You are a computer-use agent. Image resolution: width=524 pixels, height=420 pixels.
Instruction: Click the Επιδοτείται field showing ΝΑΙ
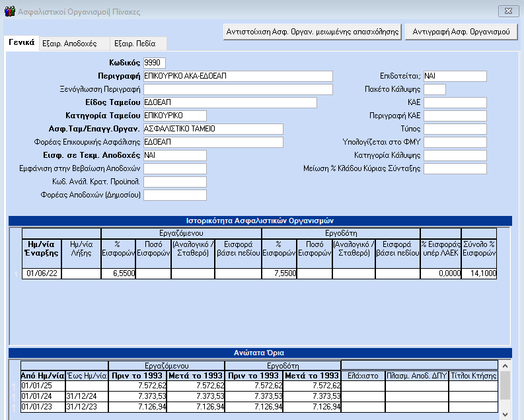coord(455,76)
